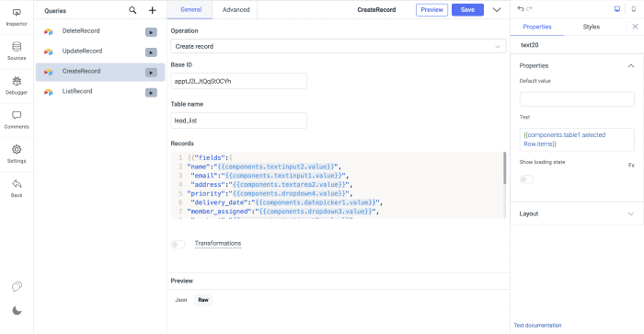The height and width of the screenshot is (334, 644).
Task: Open the Styles tab
Action: [591, 27]
